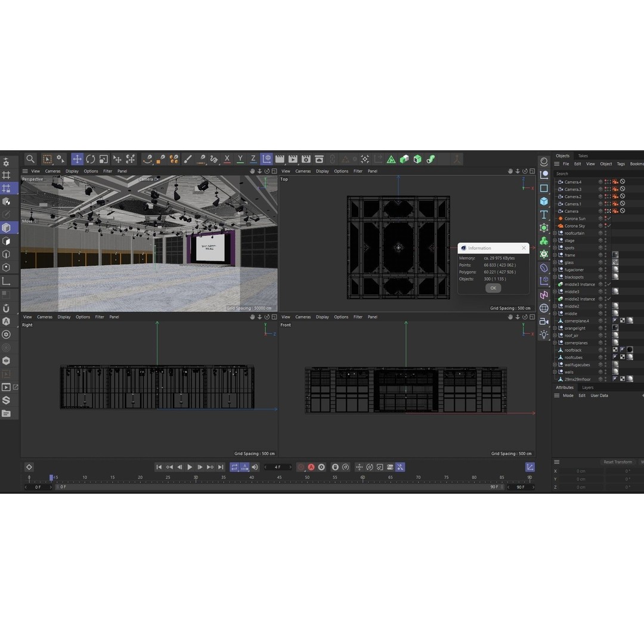Image resolution: width=644 pixels, height=644 pixels.
Task: Expand the roofcurtain object
Action: 555,233
